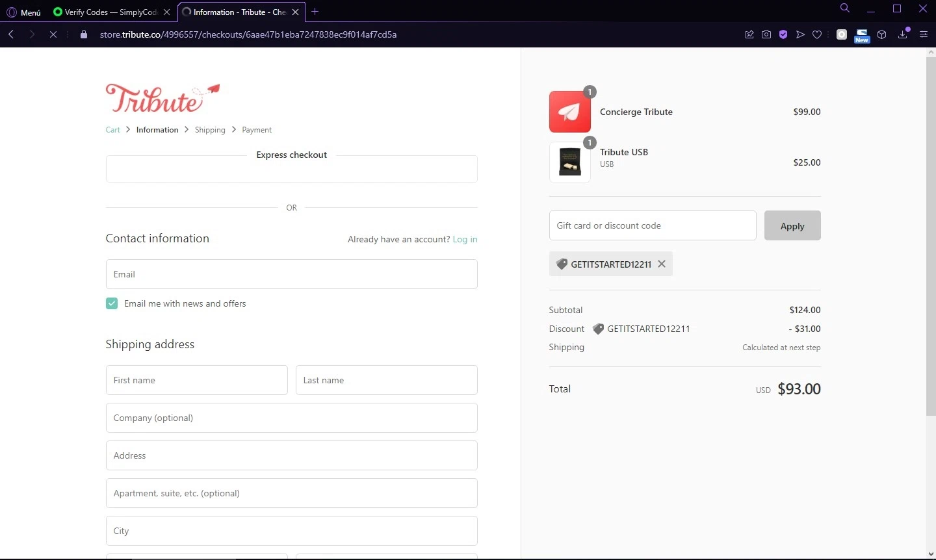936x560 pixels.
Task: Click the Apartment, suite, etc. field
Action: [291, 493]
